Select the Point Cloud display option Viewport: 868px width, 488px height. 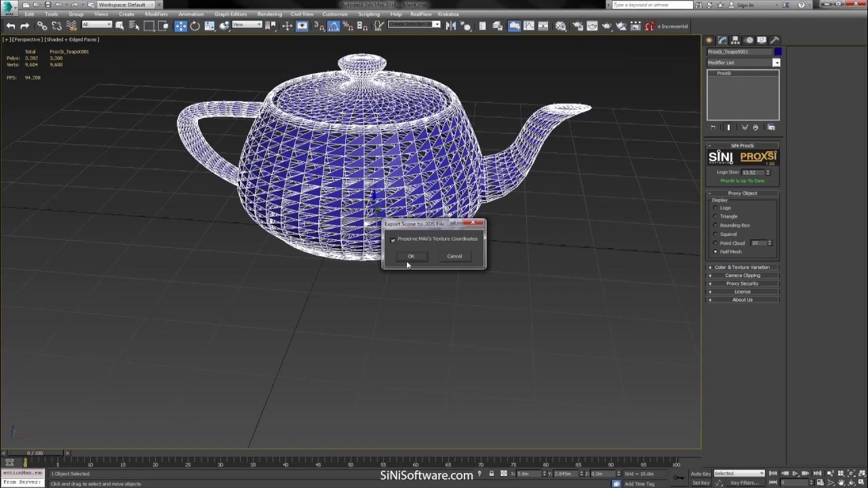click(x=715, y=243)
